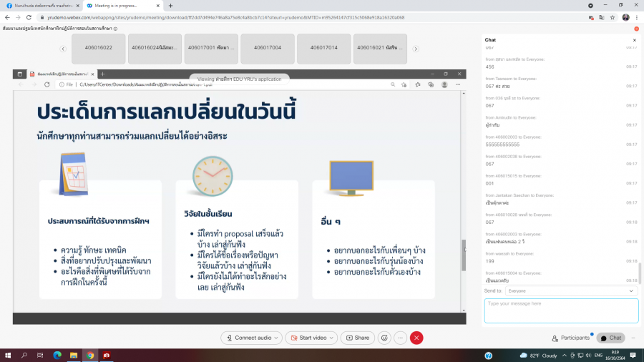This screenshot has width=644, height=362.
Task: Open a new browser tab
Action: click(x=170, y=5)
